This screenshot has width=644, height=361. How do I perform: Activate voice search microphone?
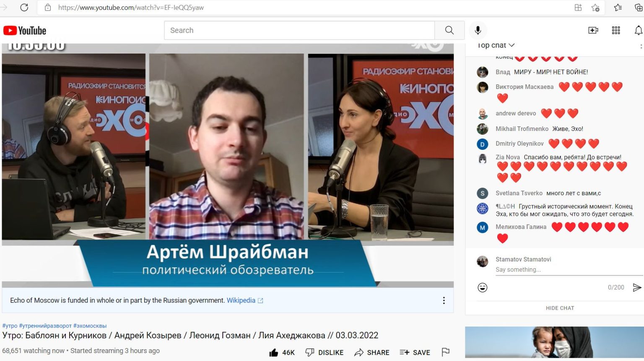pyautogui.click(x=478, y=30)
